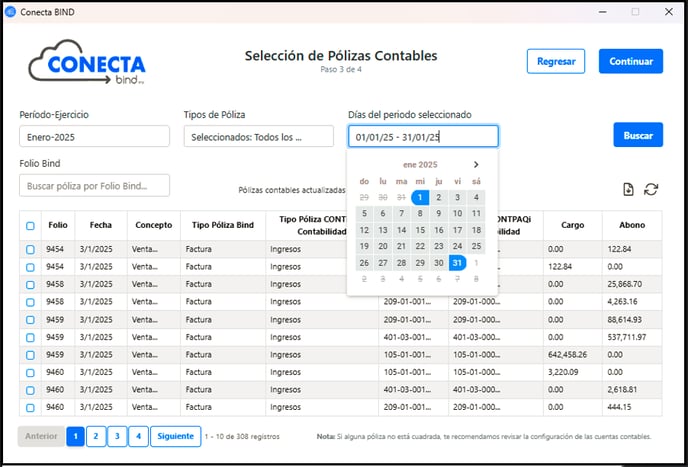The image size is (688, 467).
Task: Open the Período-Ejercicio dropdown showing Enero-2025
Action: click(94, 137)
